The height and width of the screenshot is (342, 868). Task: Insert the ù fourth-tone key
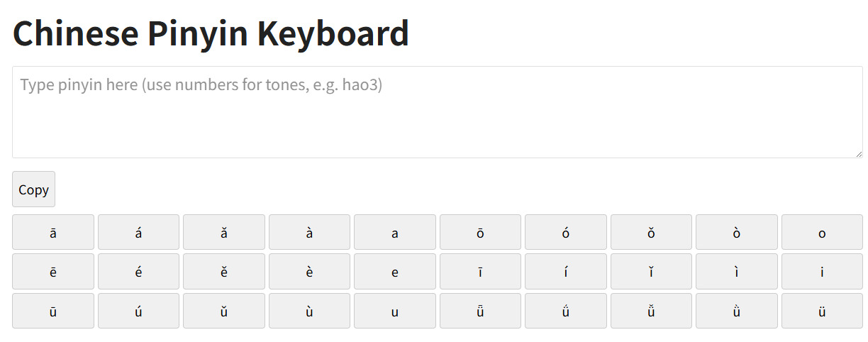click(x=309, y=311)
